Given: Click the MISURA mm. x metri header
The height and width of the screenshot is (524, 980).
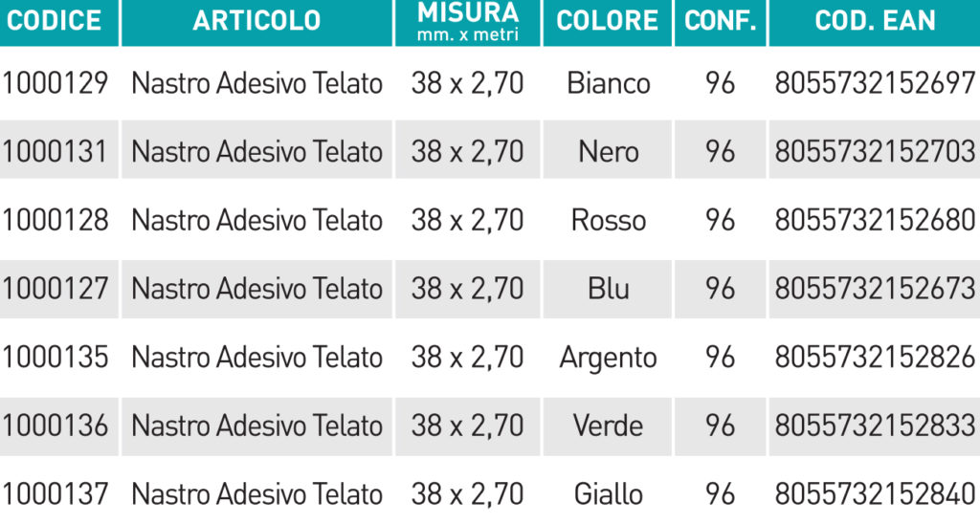Looking at the screenshot, I should point(467,21).
